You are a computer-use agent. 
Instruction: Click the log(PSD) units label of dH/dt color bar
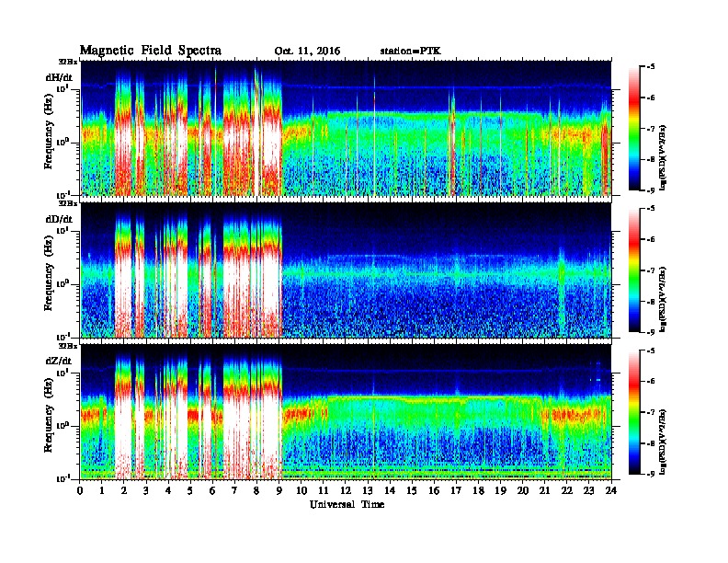pos(664,157)
